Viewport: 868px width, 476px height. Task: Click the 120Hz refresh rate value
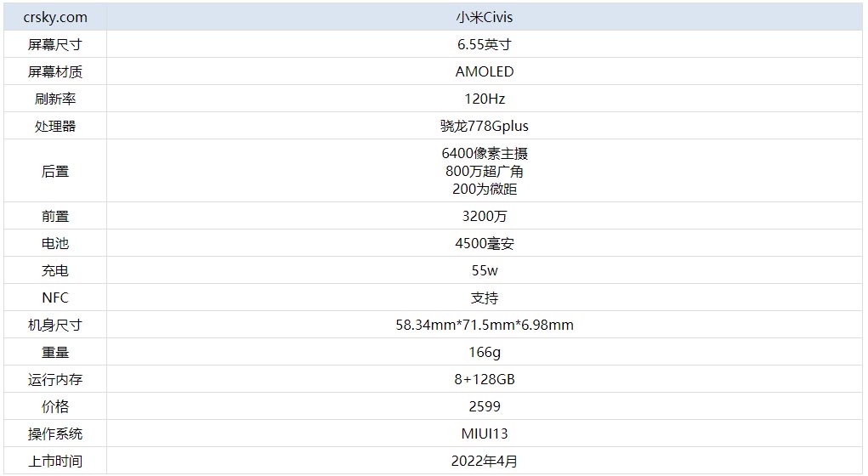[x=485, y=99]
